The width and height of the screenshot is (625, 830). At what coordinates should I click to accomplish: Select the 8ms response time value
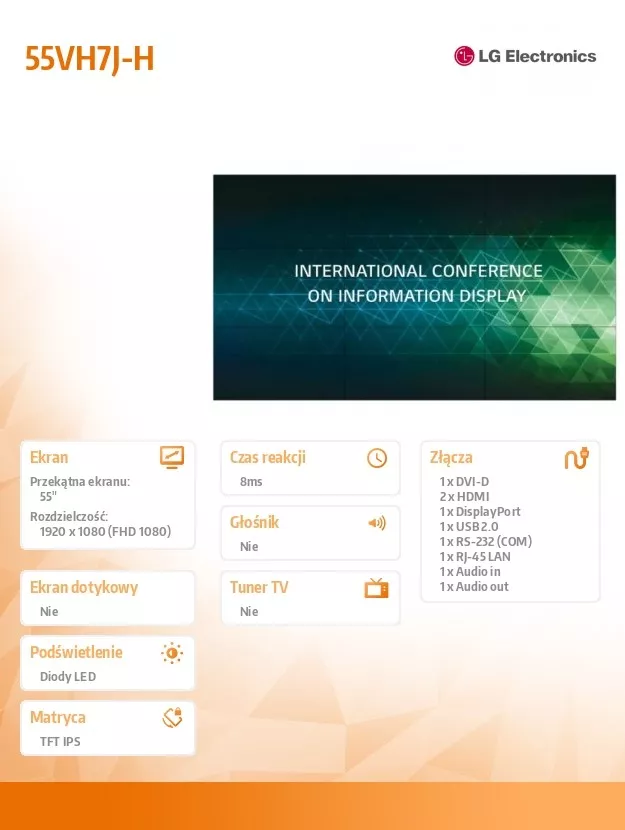(x=251, y=482)
